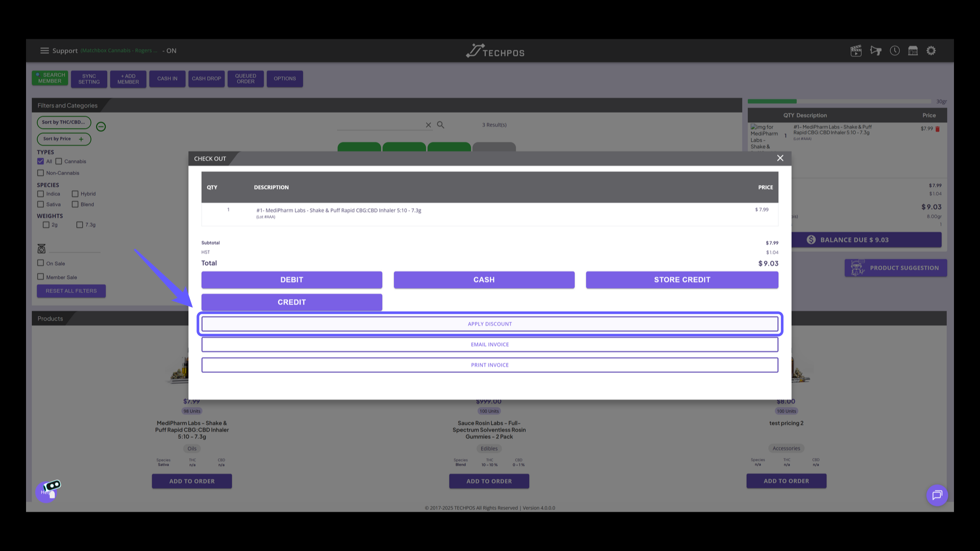The image size is (980, 551).
Task: Enable the Cannabis type checkbox
Action: tap(59, 162)
